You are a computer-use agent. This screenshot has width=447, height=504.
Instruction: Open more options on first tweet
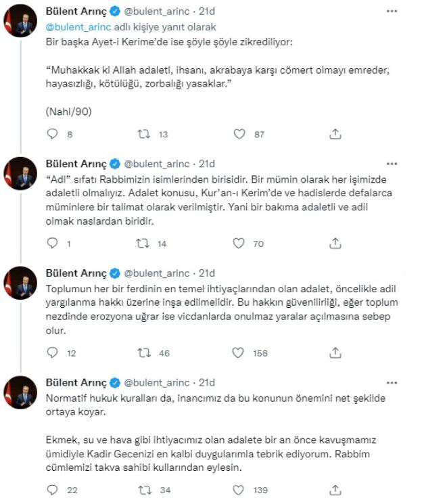click(x=392, y=12)
